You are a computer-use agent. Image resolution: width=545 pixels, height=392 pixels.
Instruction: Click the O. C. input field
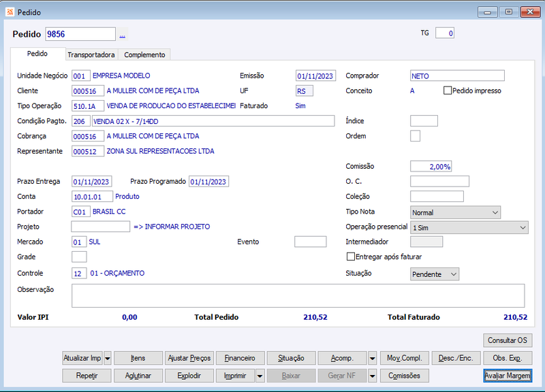(439, 181)
